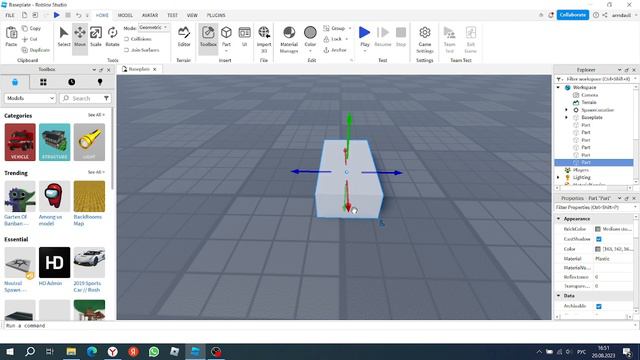Select Camera in the Explorer
Viewport: 640px width, 360px height.
tap(589, 95)
